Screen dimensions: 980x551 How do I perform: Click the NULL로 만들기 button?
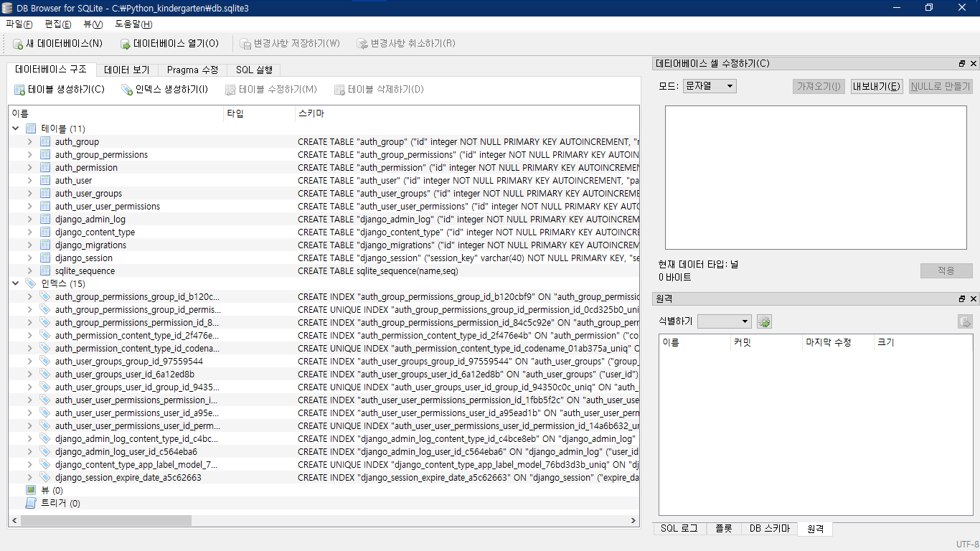tap(941, 86)
